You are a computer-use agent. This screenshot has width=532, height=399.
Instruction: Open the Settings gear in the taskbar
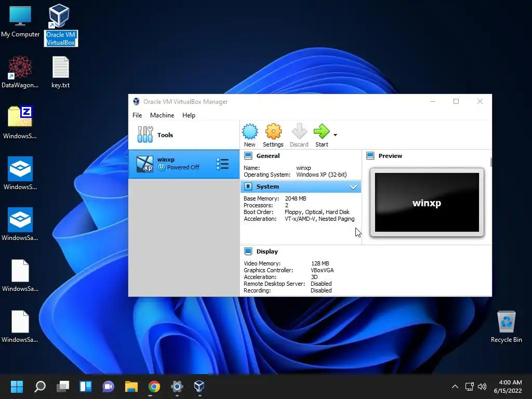tap(177, 387)
